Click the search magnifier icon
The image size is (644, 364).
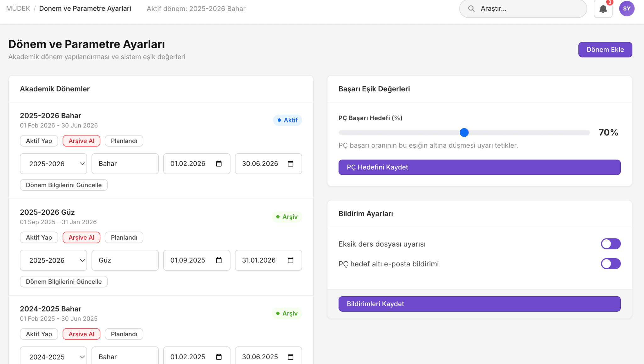tap(471, 9)
